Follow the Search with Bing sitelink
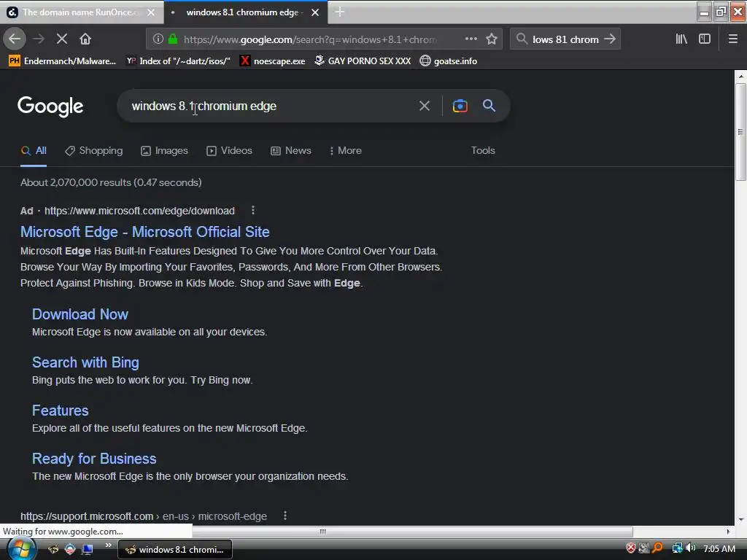The image size is (747, 560). tap(86, 362)
